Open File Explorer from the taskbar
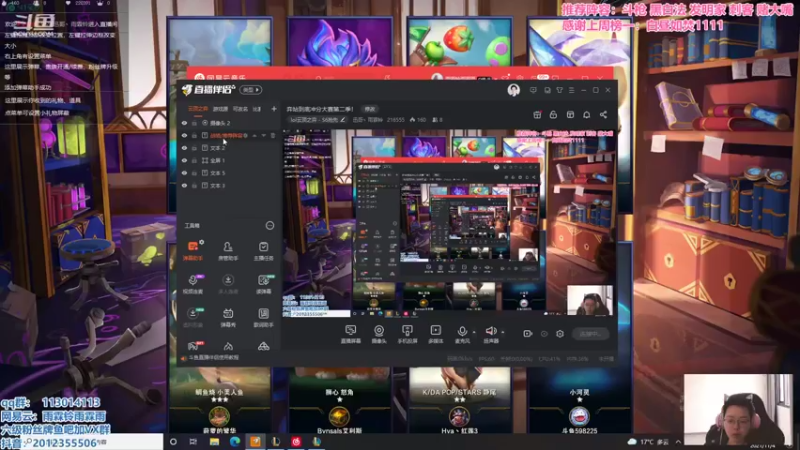Image resolution: width=800 pixels, height=450 pixels. (x=214, y=442)
